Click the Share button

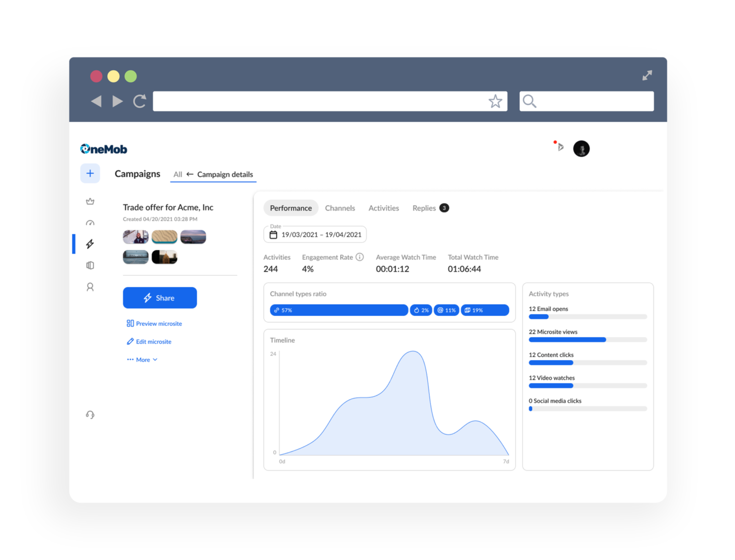click(x=160, y=297)
